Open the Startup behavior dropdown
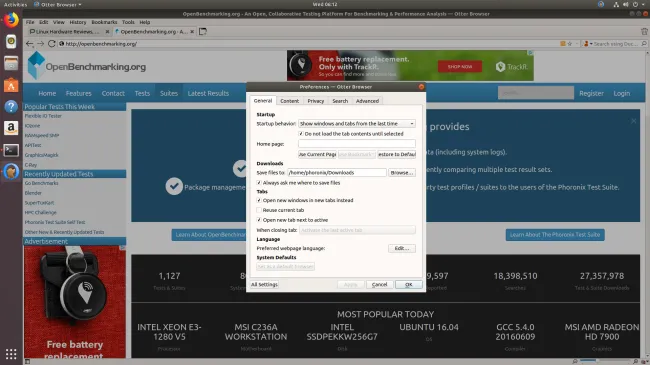 357,124
